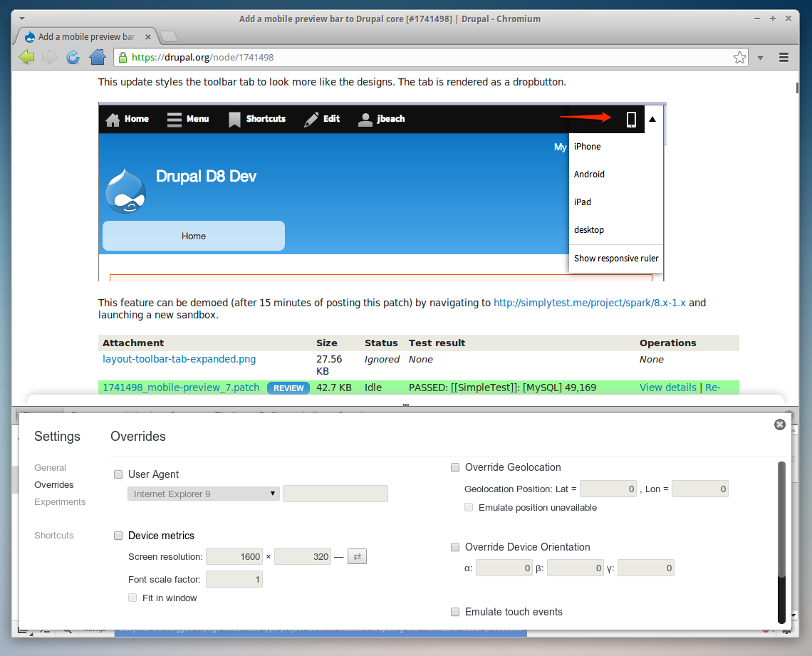Close the 'Add a mobile preview bar' tab
Image resolution: width=812 pixels, height=656 pixels.
148,37
